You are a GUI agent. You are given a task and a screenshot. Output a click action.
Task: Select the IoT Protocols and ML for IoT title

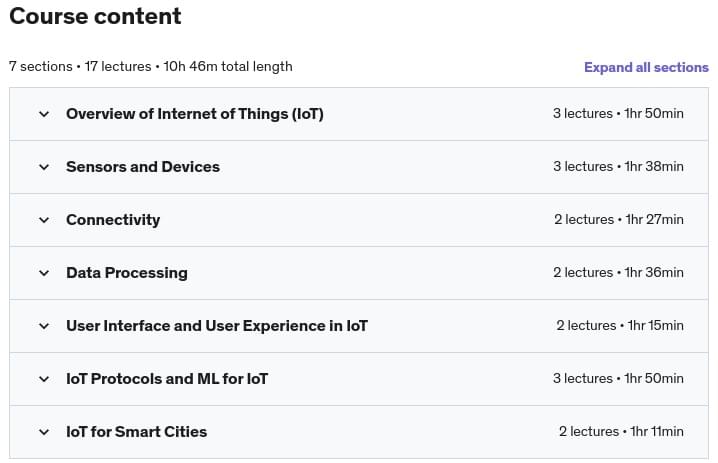click(x=166, y=379)
